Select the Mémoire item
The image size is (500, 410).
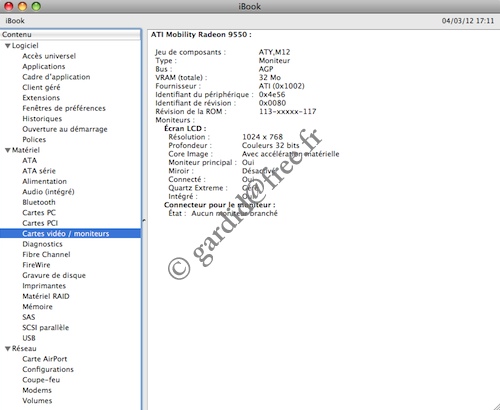(37, 307)
